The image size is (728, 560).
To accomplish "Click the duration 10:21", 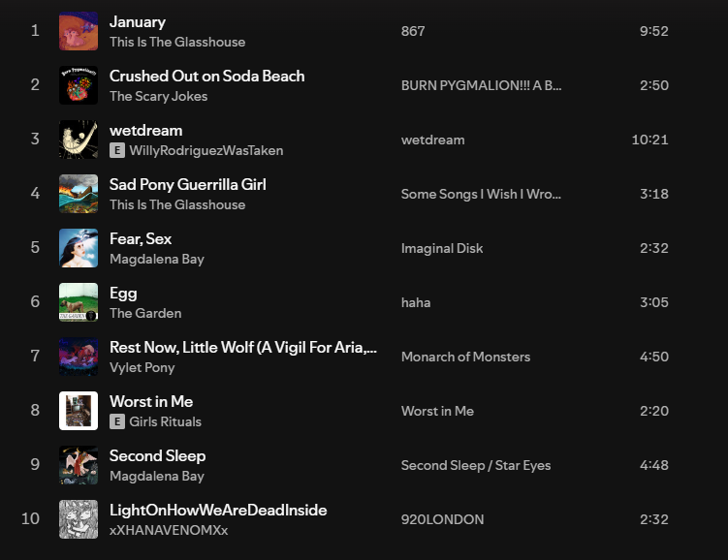I will click(650, 140).
